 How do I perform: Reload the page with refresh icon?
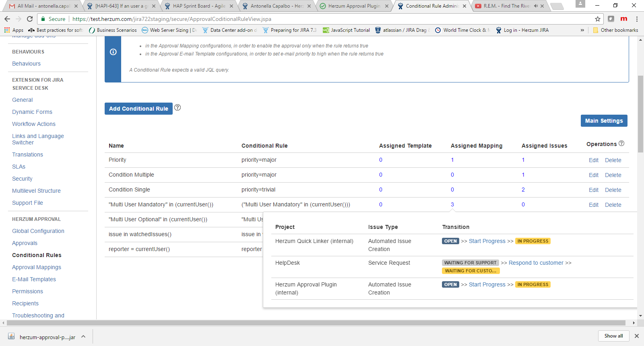pyautogui.click(x=30, y=19)
